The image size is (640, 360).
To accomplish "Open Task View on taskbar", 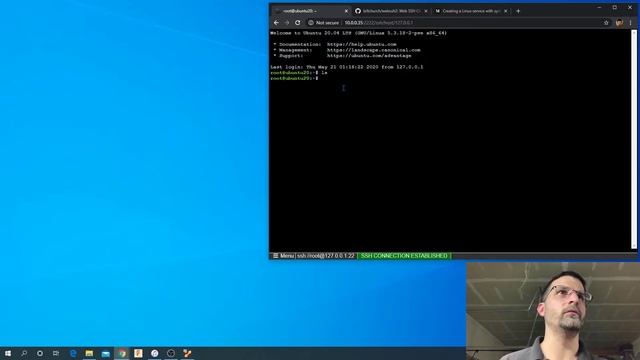I will click(56, 353).
